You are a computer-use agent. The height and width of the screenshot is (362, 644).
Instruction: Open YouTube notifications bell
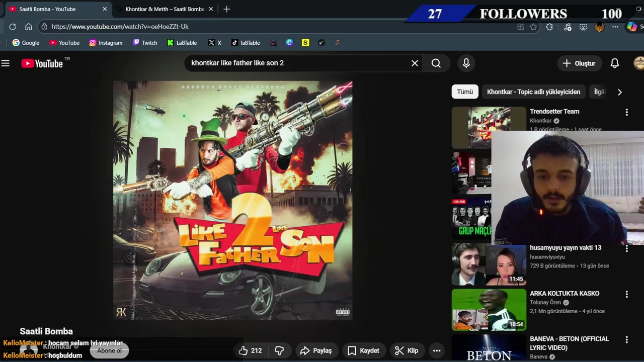tap(615, 63)
